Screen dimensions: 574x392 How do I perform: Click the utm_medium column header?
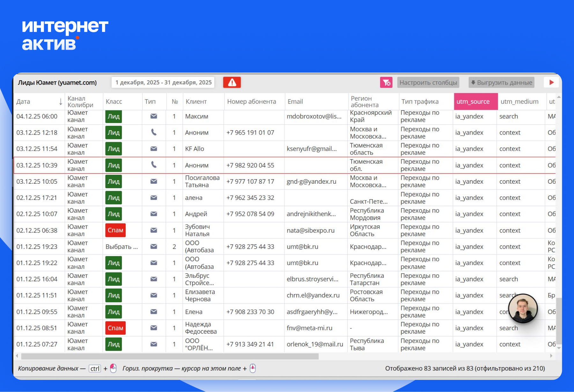[519, 102]
